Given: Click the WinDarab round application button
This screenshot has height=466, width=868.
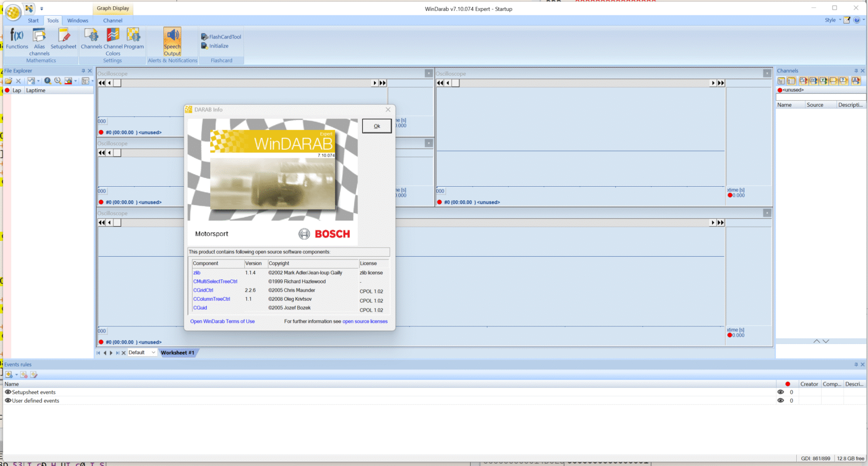Looking at the screenshot, I should pos(12,11).
